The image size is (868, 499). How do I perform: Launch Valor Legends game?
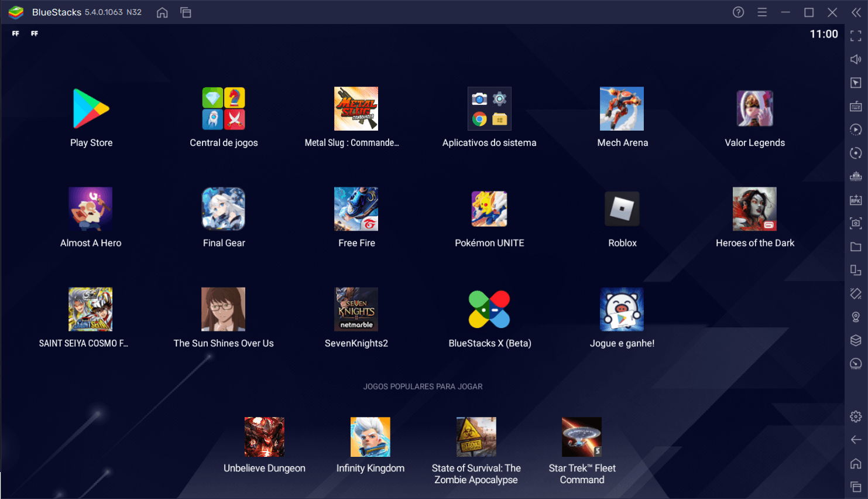tap(755, 109)
